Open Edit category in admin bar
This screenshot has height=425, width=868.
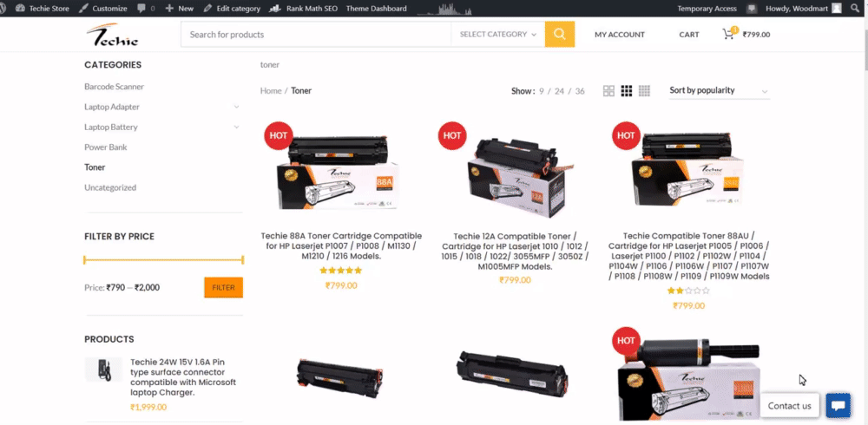point(232,9)
